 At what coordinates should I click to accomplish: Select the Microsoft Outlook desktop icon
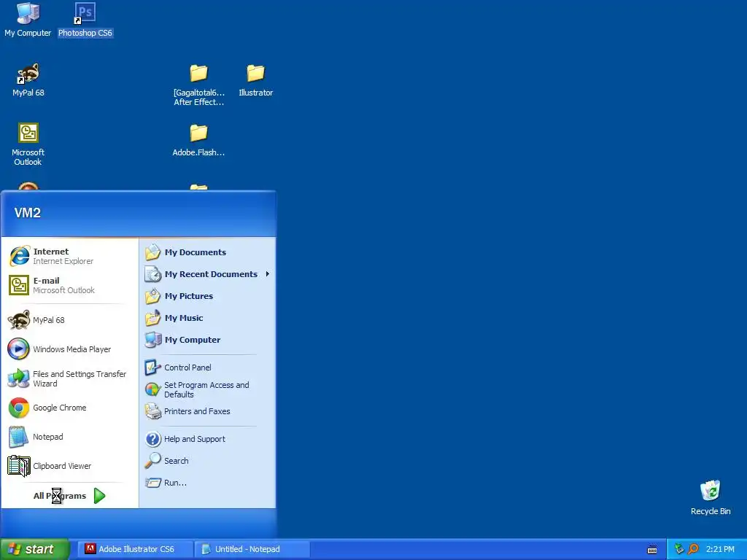click(x=28, y=144)
